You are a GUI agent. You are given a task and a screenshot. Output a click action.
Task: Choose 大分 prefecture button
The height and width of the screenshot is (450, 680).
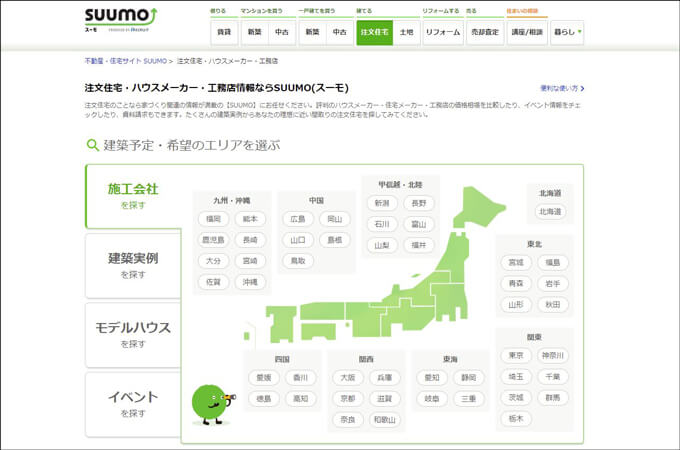[x=213, y=261]
